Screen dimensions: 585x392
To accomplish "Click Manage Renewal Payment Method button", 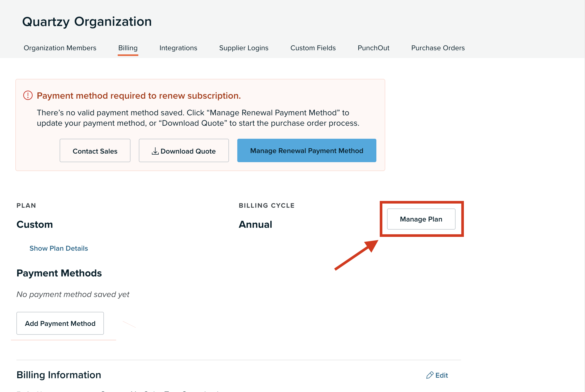I will point(307,151).
